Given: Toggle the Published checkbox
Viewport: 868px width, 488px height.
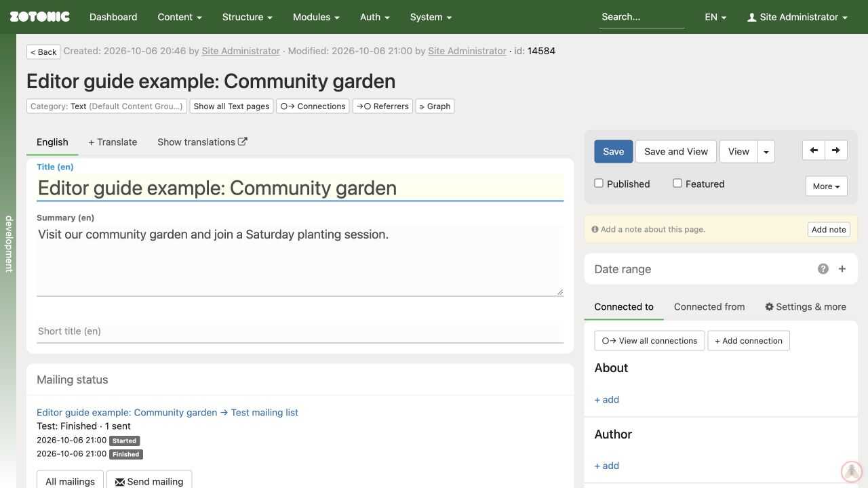Looking at the screenshot, I should [x=599, y=183].
